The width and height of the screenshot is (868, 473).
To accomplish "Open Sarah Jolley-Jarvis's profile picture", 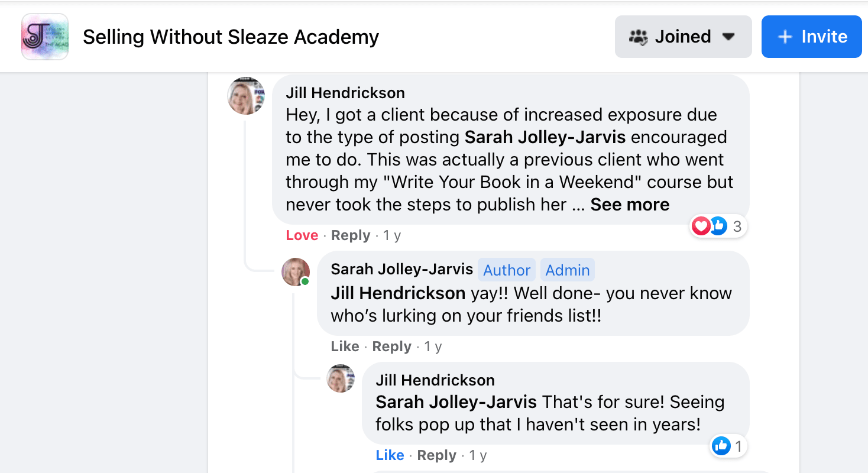I will pyautogui.click(x=296, y=272).
